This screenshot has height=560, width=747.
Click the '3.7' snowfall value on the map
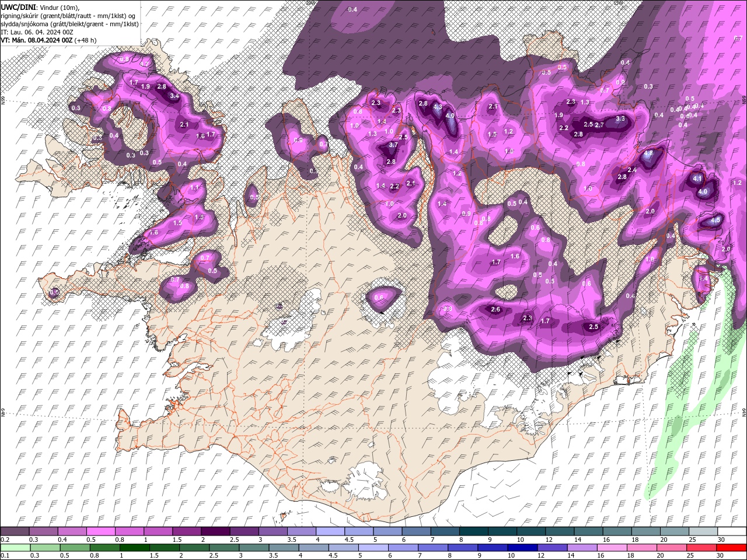pyautogui.click(x=393, y=145)
